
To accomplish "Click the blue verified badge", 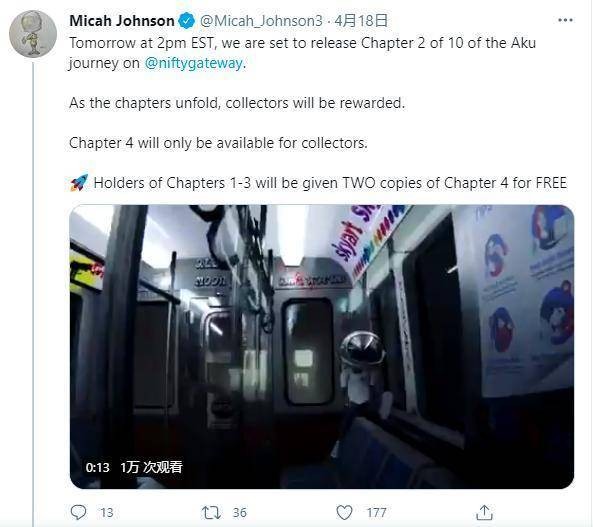I will coord(186,20).
